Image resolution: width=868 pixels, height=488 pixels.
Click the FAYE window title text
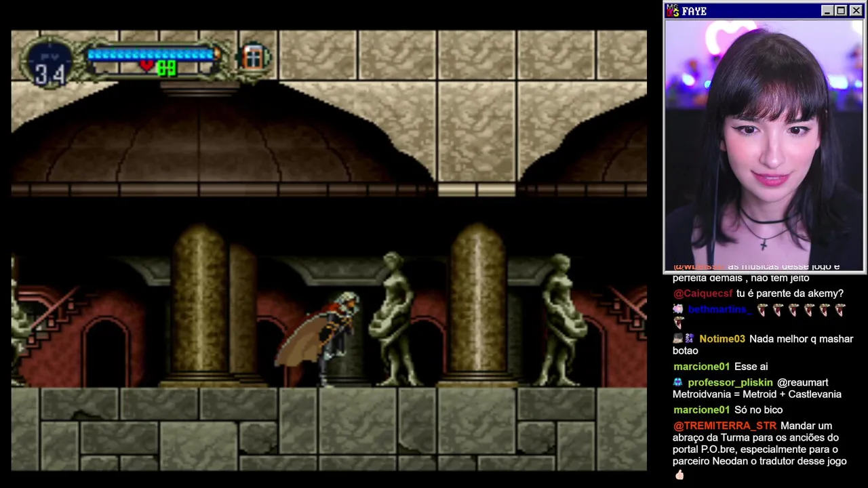[694, 11]
